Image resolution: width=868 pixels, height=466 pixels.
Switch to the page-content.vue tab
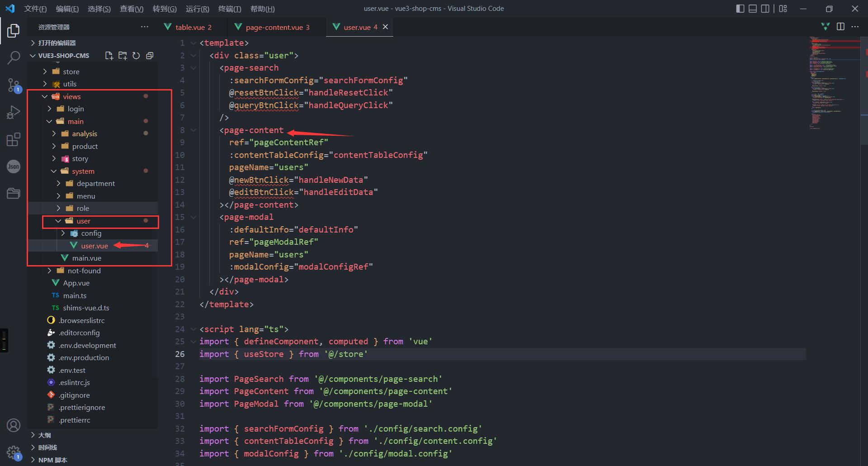[274, 27]
